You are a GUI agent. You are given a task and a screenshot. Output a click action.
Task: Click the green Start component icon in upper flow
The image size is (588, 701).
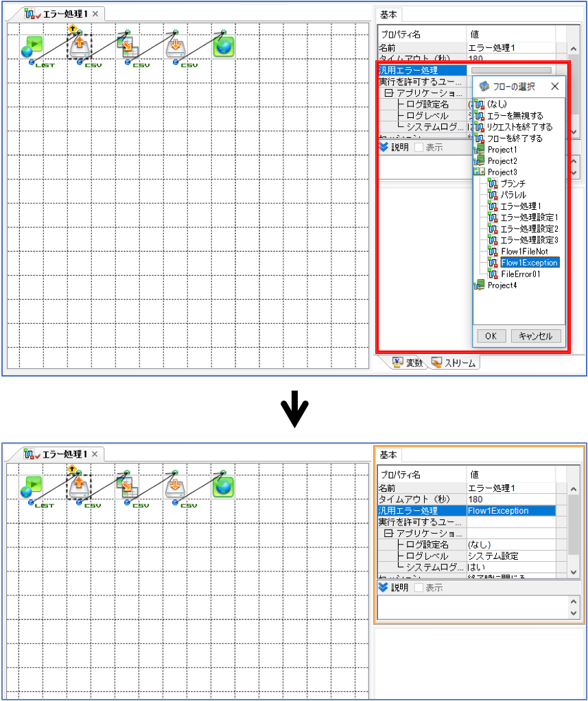32,47
